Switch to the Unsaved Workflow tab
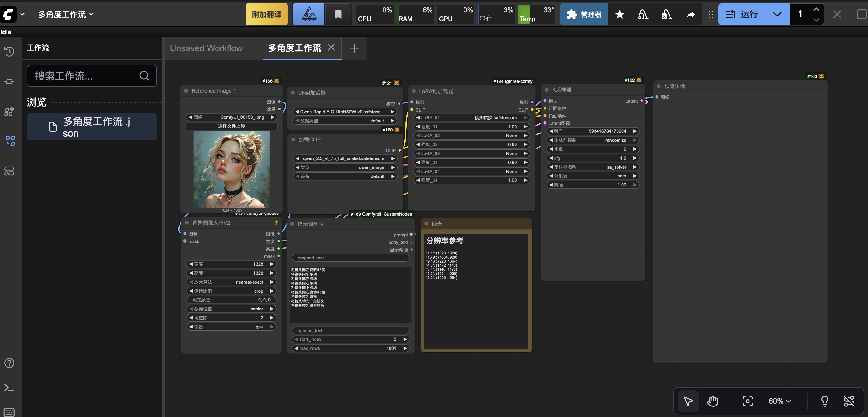The height and width of the screenshot is (417, 868). pos(206,48)
